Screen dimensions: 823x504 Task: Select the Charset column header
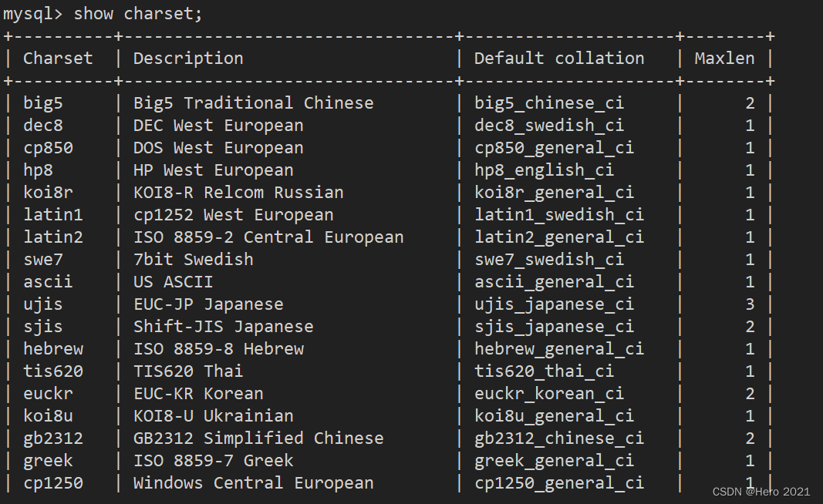[x=58, y=59]
